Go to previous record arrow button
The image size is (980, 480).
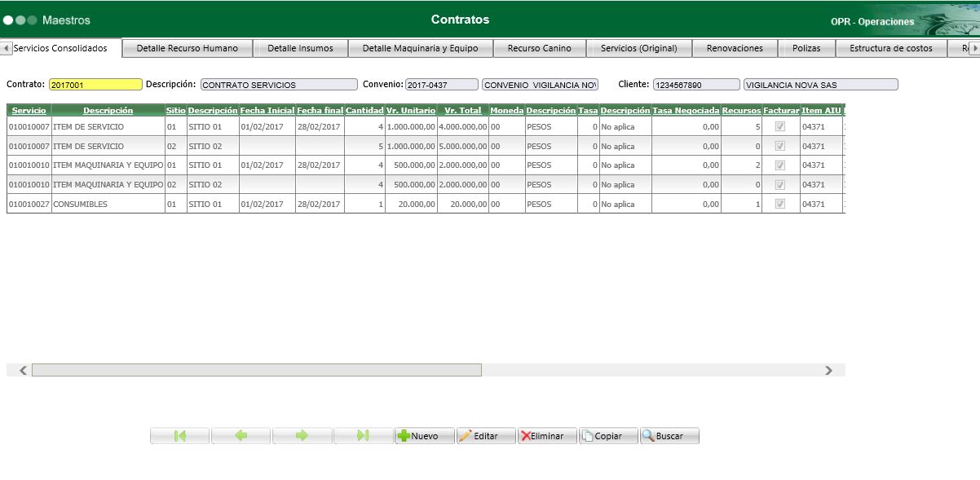click(x=241, y=436)
